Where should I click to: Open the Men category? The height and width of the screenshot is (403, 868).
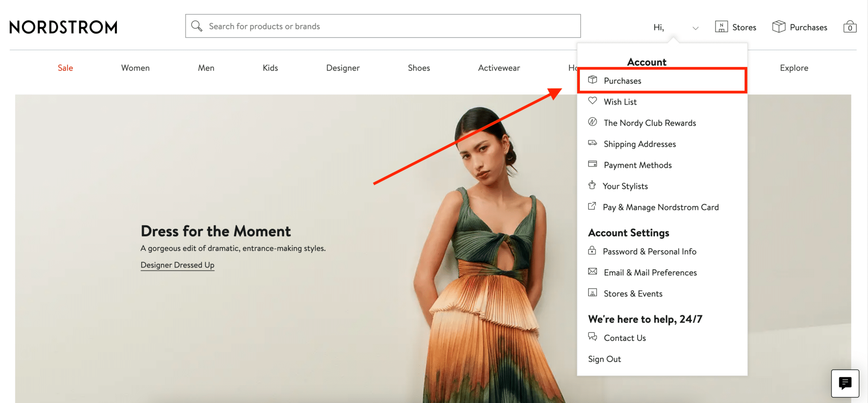(x=206, y=68)
